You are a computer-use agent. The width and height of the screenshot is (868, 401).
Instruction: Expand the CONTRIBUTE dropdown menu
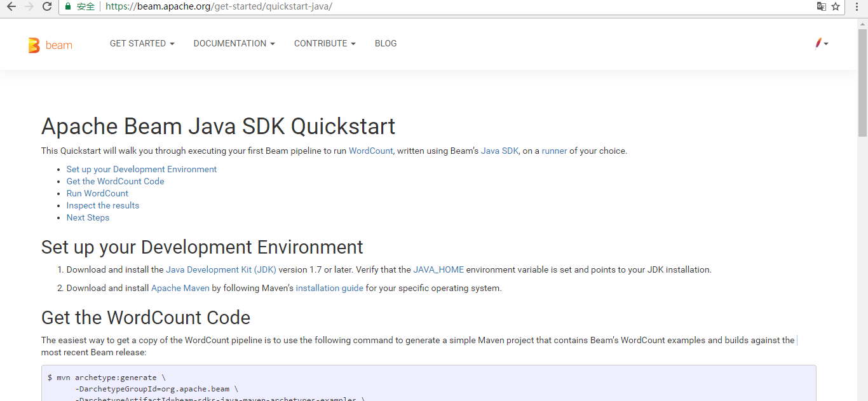point(325,43)
